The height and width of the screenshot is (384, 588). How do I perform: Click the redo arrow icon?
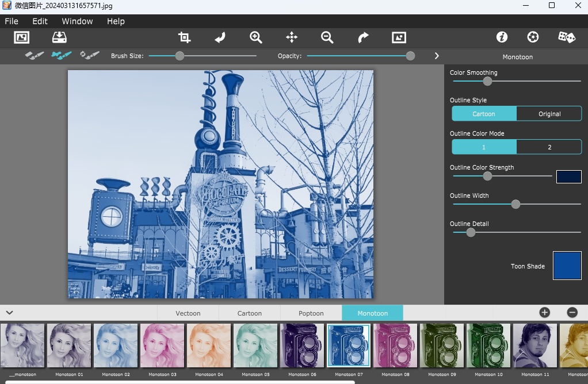tap(363, 37)
